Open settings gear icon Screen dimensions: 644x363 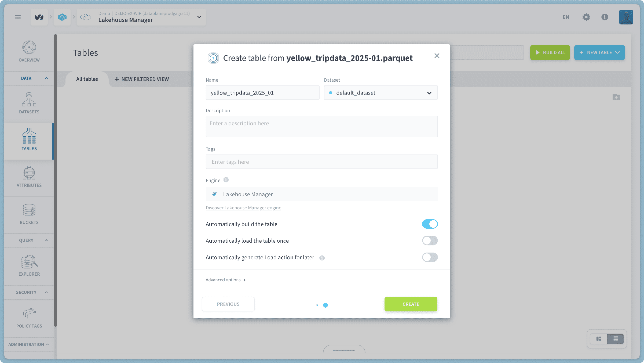pos(586,17)
